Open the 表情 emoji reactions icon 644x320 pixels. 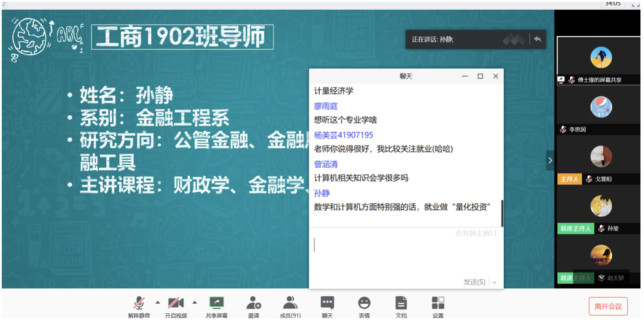pyautogui.click(x=364, y=303)
